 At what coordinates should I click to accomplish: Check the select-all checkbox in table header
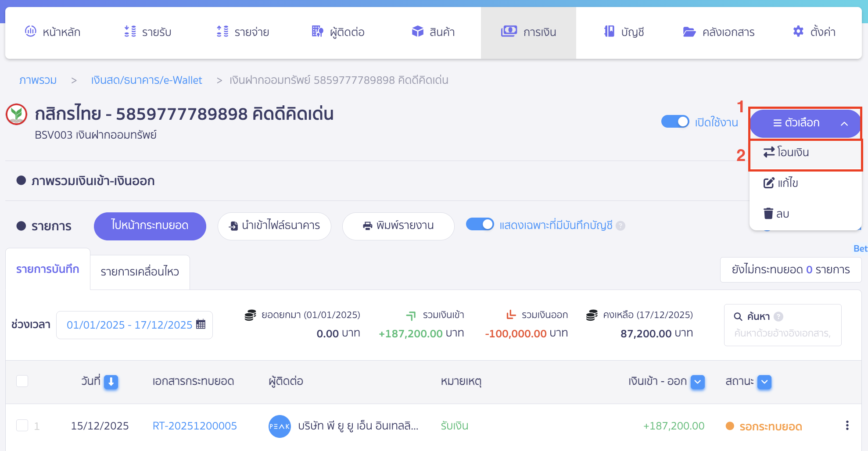pyautogui.click(x=22, y=381)
